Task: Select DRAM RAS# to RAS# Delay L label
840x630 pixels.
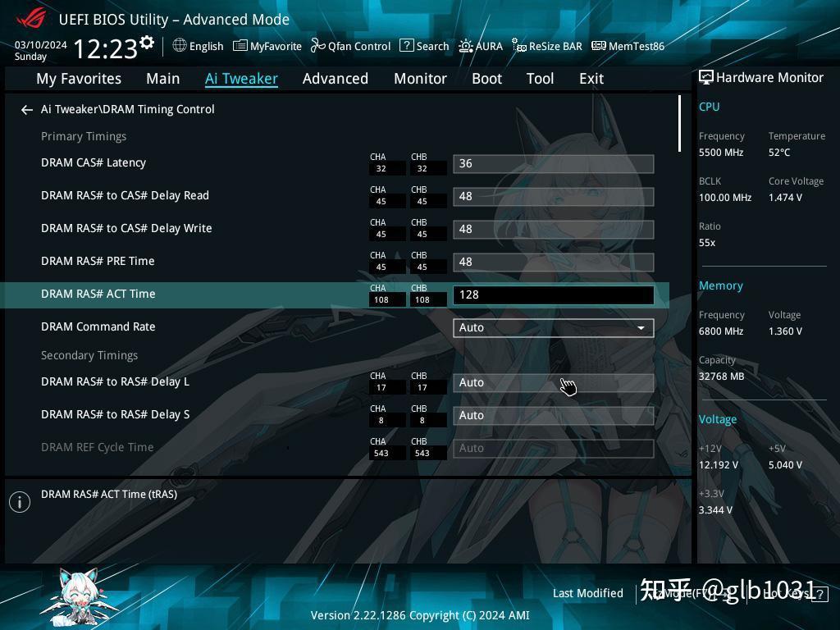Action: [115, 382]
